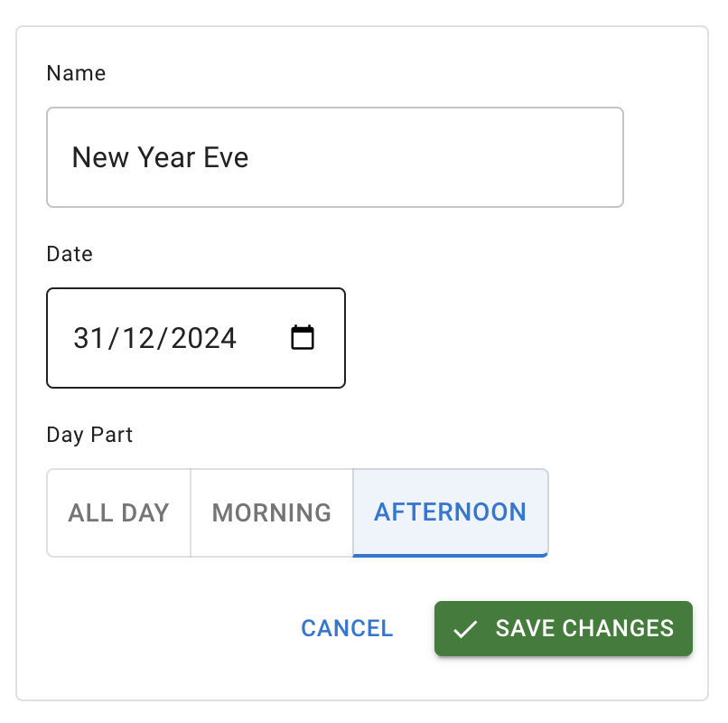The width and height of the screenshot is (728, 723).
Task: Click the 'Date' field label
Action: click(x=70, y=254)
